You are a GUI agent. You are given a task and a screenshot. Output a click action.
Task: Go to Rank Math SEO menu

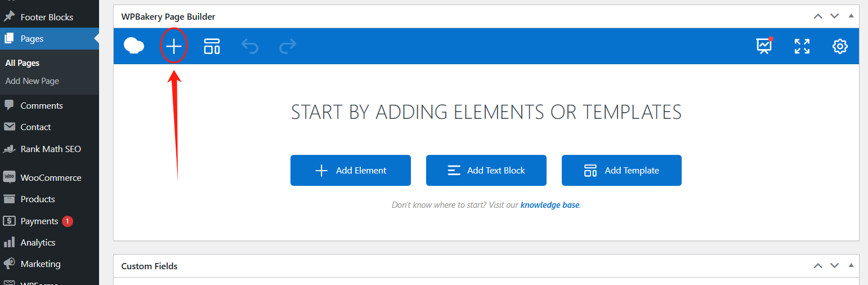(x=51, y=149)
